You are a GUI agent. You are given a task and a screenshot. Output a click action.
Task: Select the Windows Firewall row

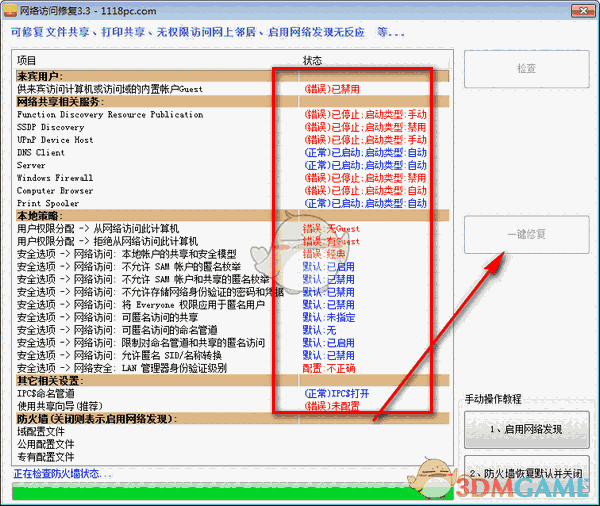(232, 178)
